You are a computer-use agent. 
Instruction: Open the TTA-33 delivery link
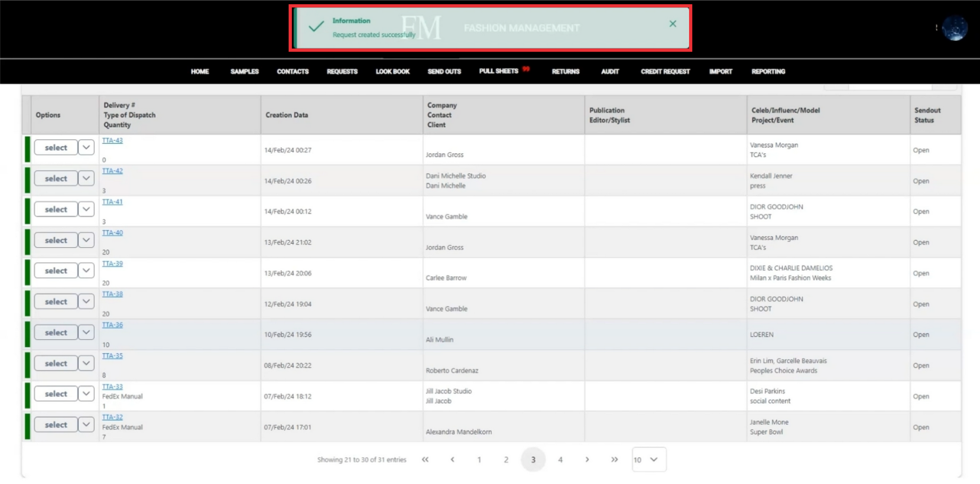tap(112, 386)
